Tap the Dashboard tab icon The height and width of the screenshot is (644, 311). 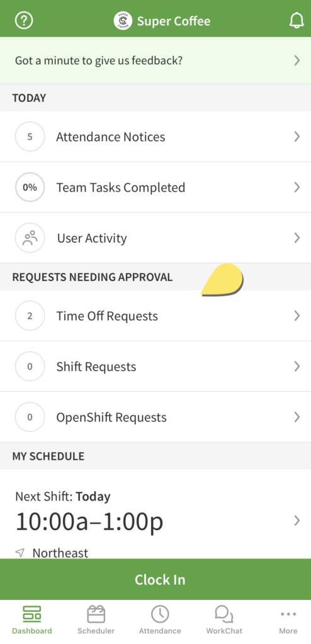(31, 614)
